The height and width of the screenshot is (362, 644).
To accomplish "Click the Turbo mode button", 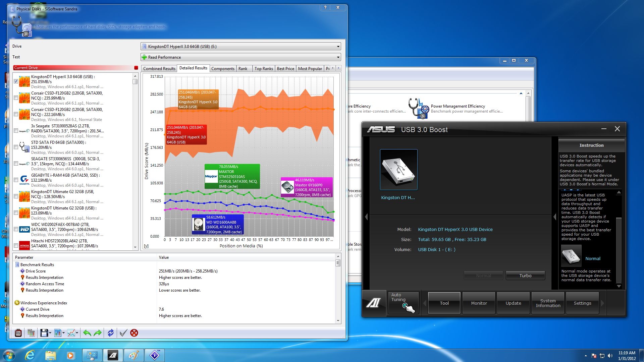I will (x=525, y=276).
